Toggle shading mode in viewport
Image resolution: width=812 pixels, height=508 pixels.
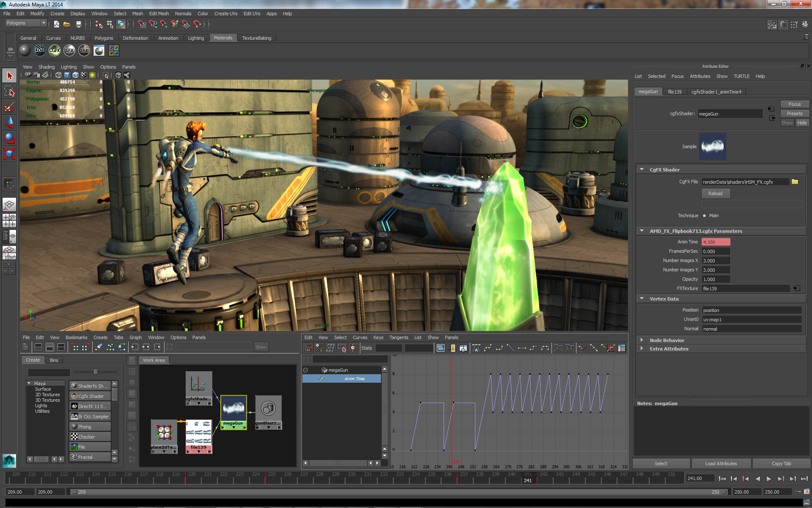[66, 77]
